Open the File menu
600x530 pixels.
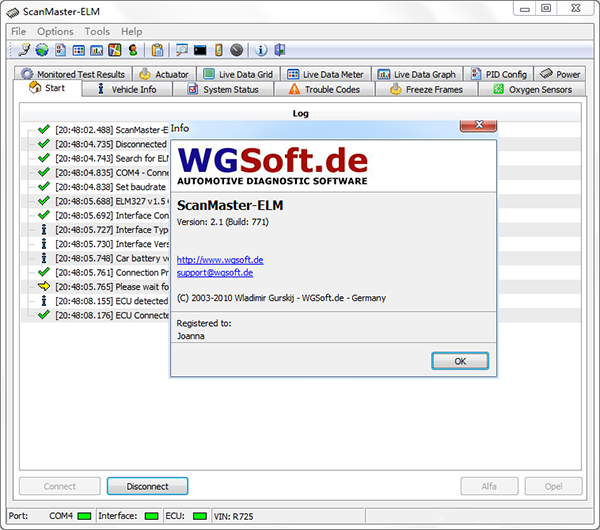(18, 31)
